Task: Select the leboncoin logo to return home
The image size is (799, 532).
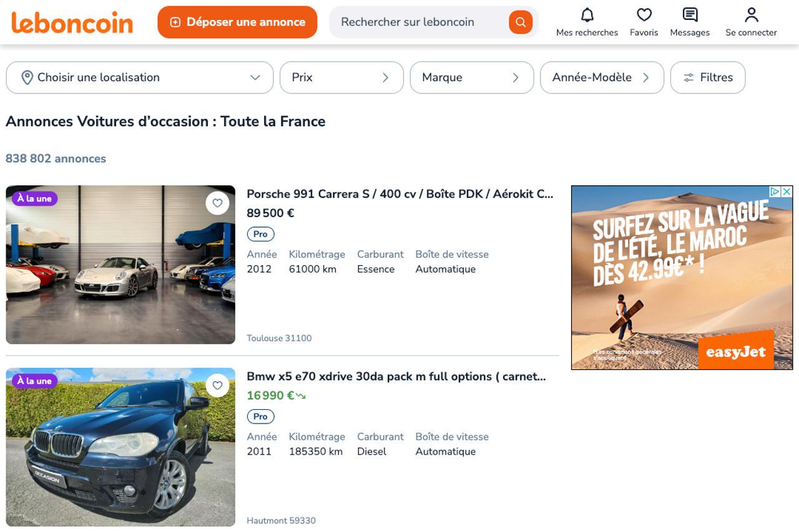Action: pos(71,22)
